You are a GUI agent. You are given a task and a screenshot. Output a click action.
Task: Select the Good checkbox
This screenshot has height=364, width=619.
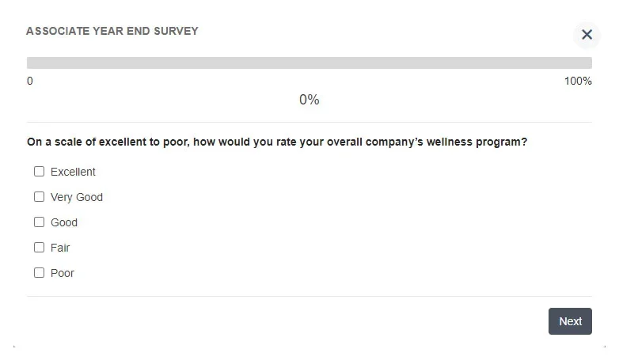(x=39, y=222)
